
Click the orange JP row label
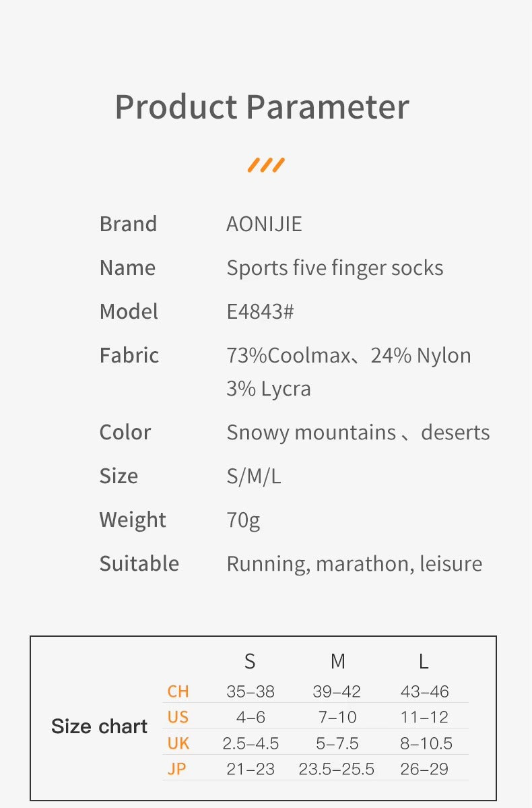[x=176, y=769]
